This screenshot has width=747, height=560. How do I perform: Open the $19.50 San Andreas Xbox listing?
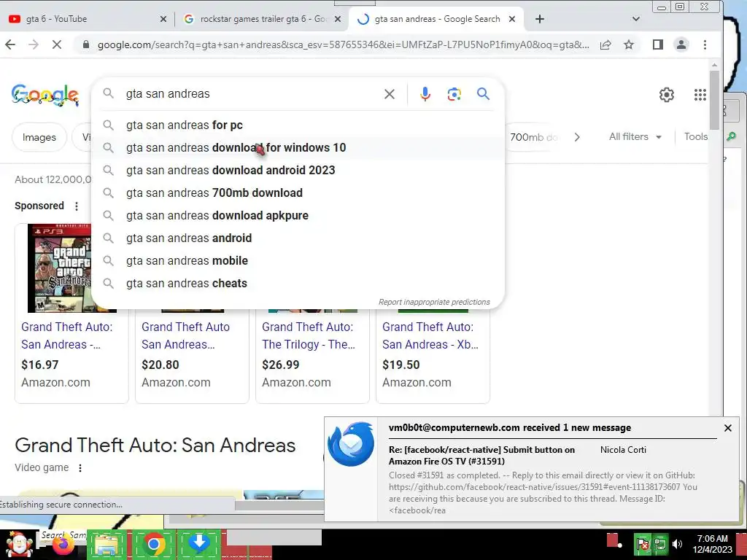point(430,335)
